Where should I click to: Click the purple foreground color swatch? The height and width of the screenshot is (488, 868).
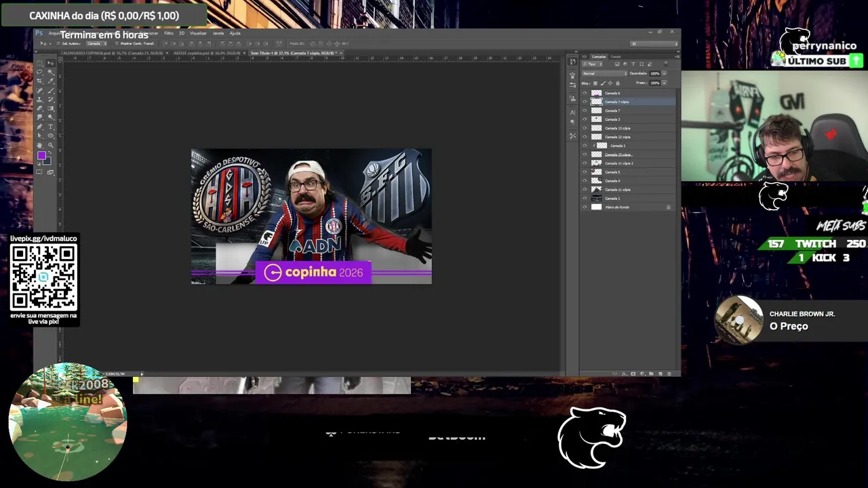pyautogui.click(x=41, y=155)
